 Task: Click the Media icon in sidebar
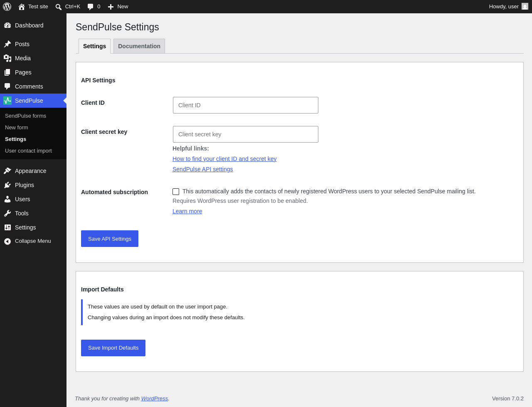(7, 58)
